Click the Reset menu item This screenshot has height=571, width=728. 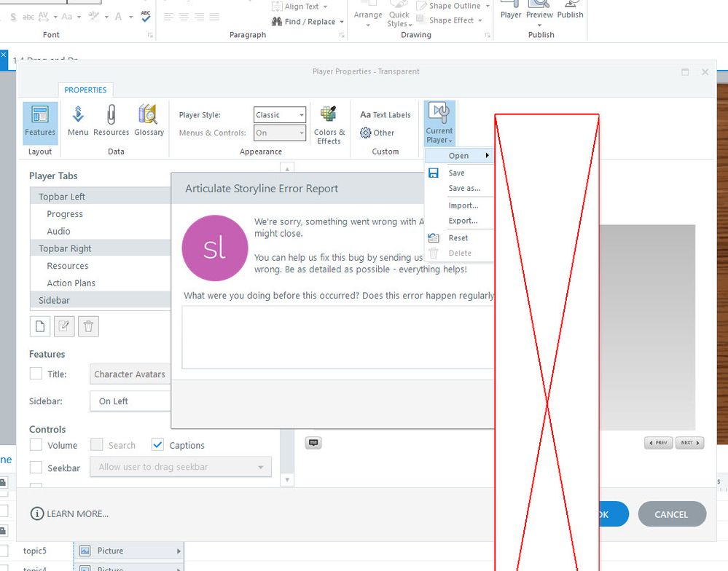click(x=458, y=238)
